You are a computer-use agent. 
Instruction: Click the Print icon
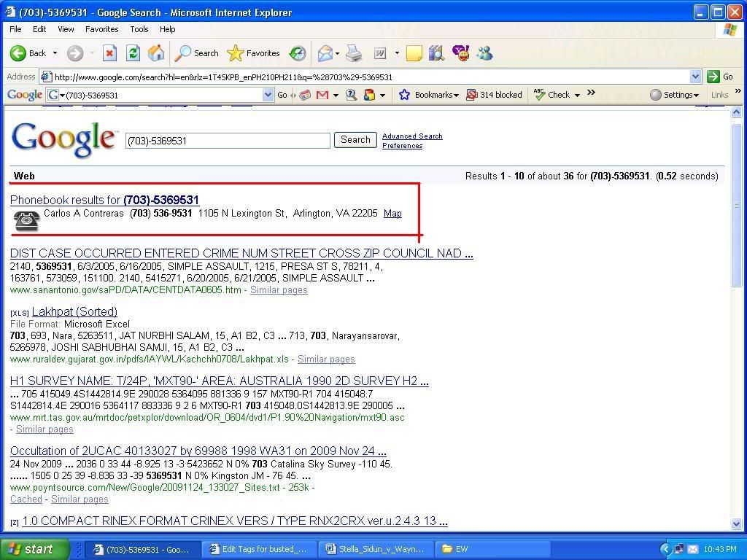[x=354, y=53]
